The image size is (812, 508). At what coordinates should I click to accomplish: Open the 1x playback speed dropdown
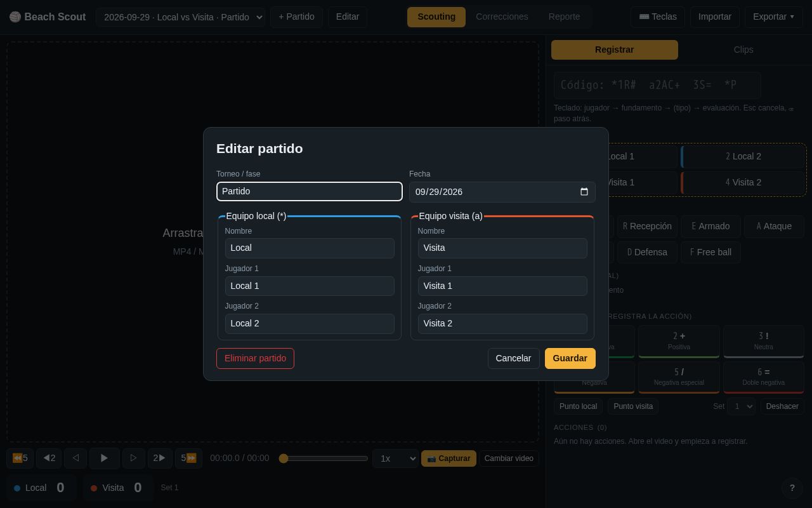(x=395, y=458)
